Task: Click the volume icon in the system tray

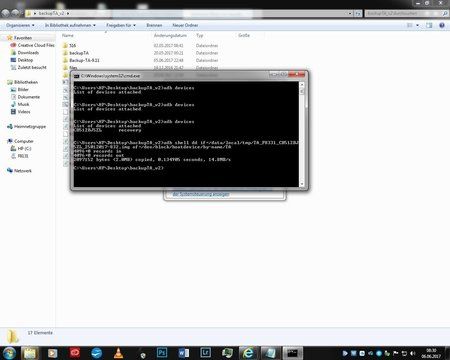Action: 413,353
